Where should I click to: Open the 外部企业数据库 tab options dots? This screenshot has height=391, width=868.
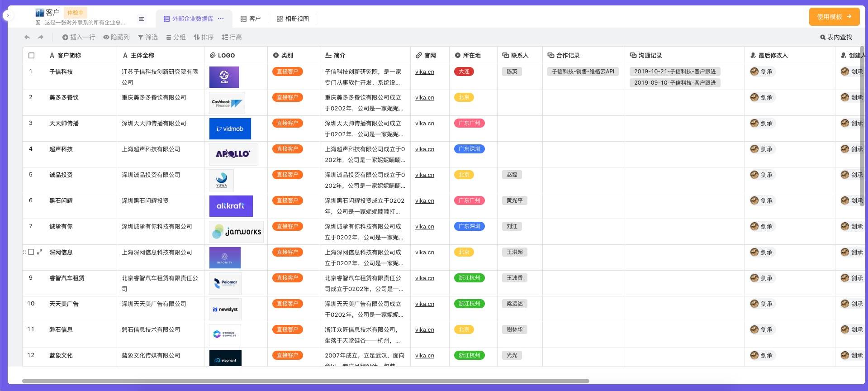[x=221, y=19]
